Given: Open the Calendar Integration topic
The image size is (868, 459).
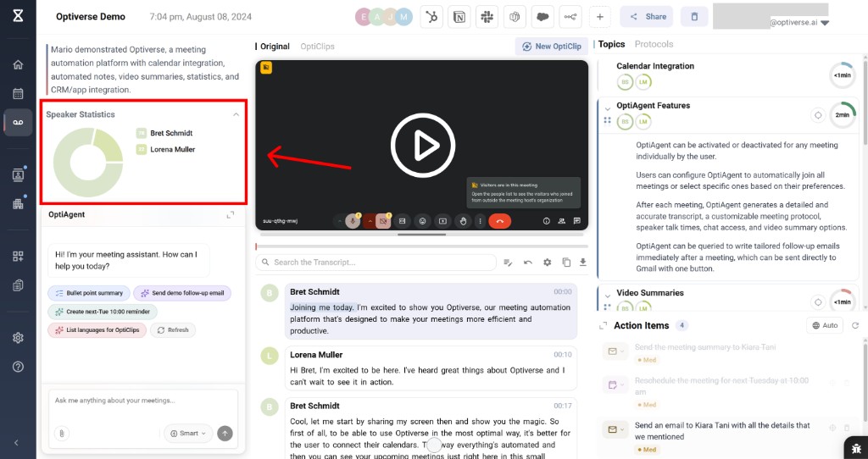Looking at the screenshot, I should click(x=655, y=66).
